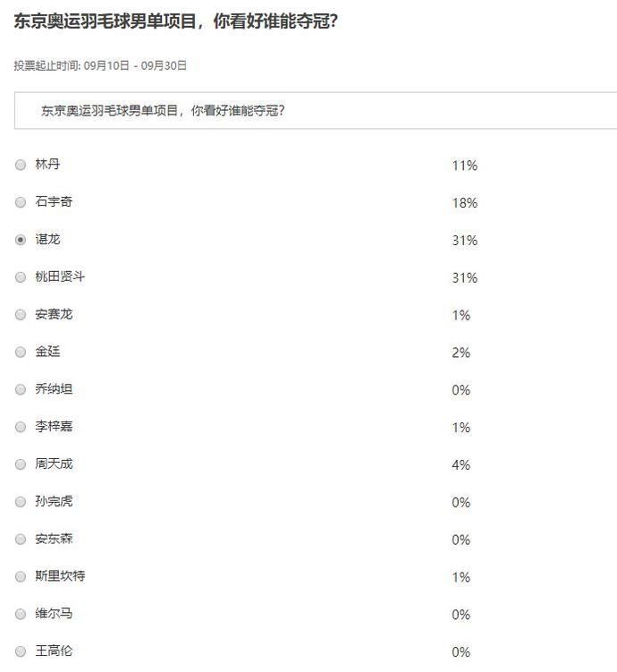
Task: Select the radio button for 林丹
Action: (x=21, y=166)
